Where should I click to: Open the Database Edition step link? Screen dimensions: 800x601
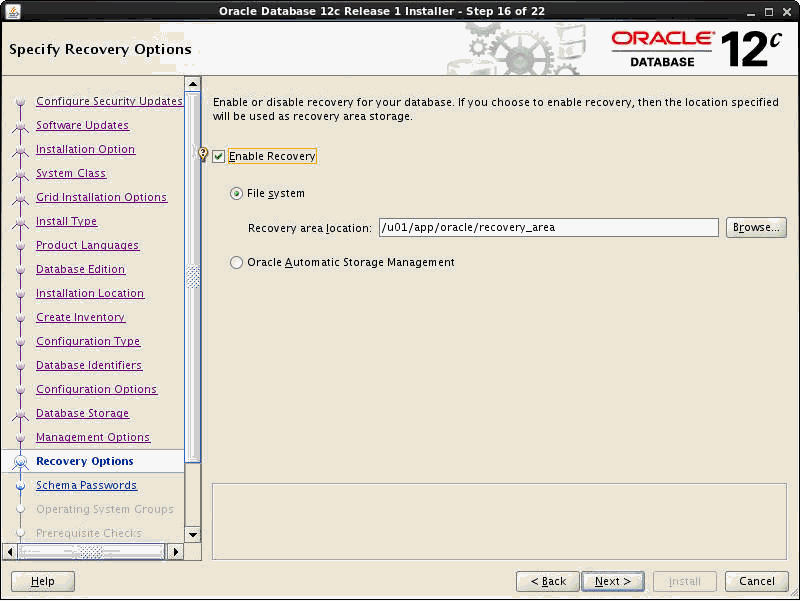pyautogui.click(x=80, y=269)
